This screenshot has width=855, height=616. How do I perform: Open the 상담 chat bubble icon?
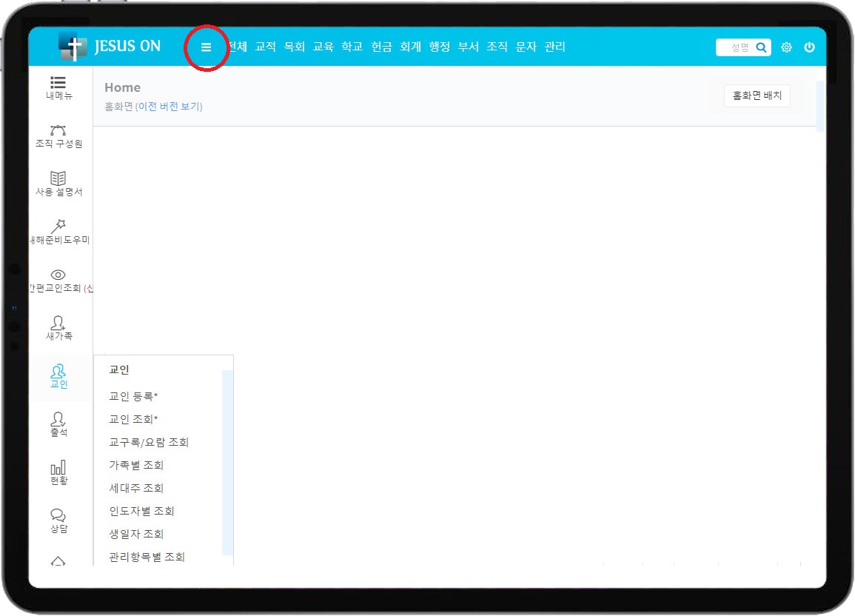58,520
